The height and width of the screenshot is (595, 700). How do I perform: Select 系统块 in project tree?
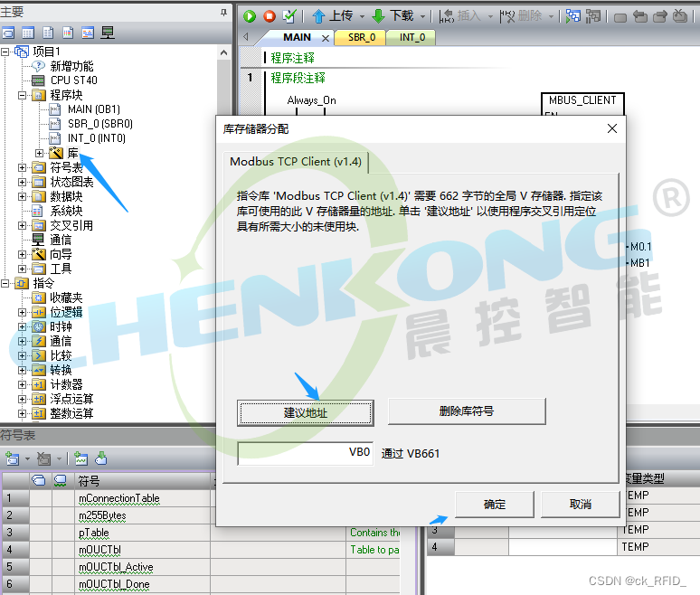point(66,211)
